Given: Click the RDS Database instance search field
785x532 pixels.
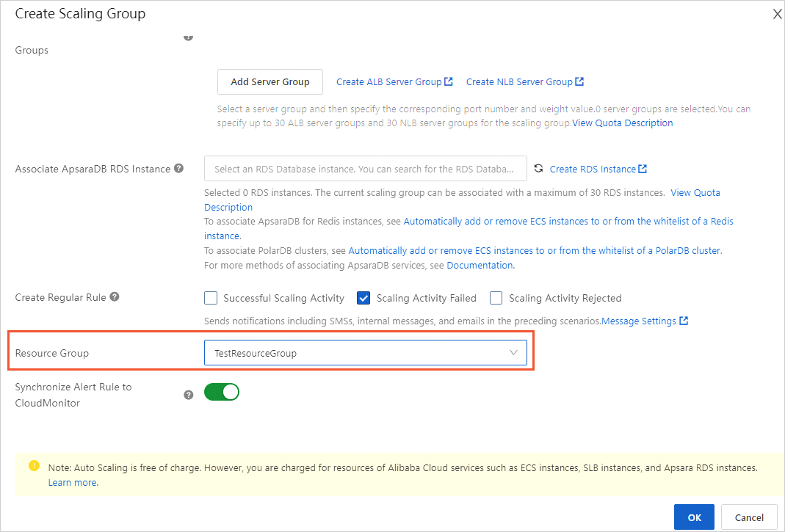Looking at the screenshot, I should coord(365,169).
